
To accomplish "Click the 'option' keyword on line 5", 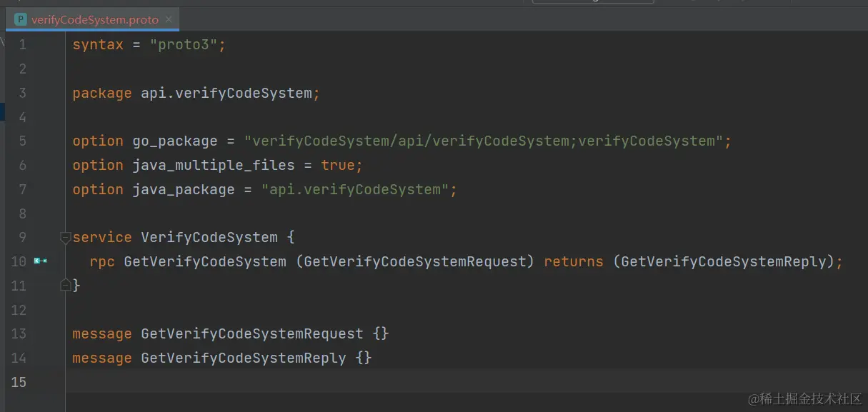I will point(98,141).
